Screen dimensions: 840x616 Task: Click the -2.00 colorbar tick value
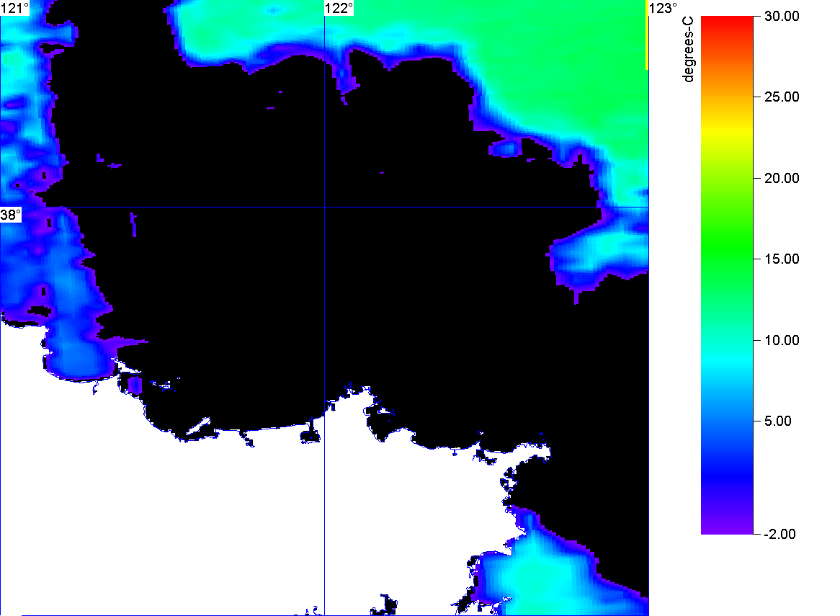(780, 534)
